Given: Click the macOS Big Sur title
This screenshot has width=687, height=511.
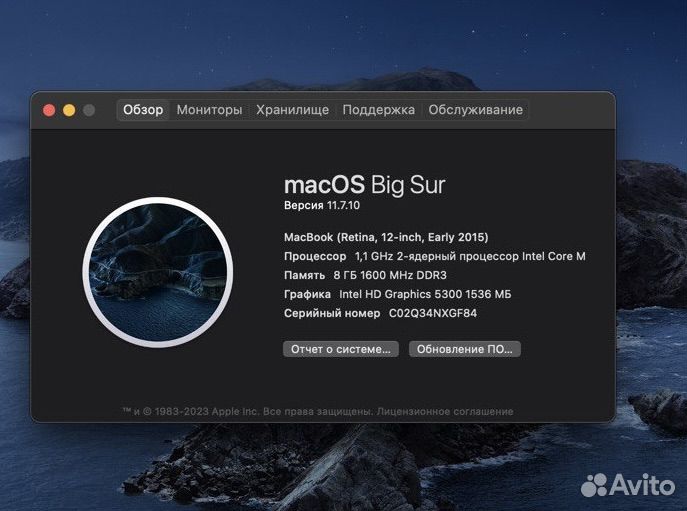Looking at the screenshot, I should coord(365,185).
